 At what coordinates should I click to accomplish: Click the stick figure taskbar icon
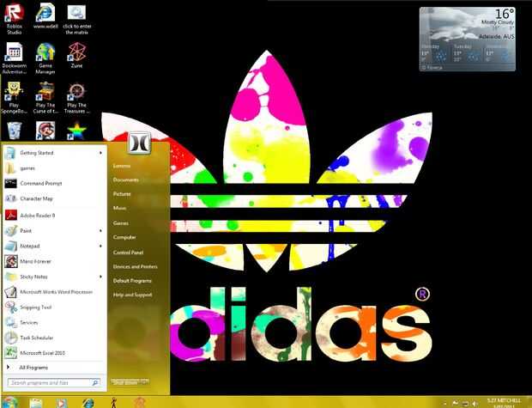tap(114, 403)
